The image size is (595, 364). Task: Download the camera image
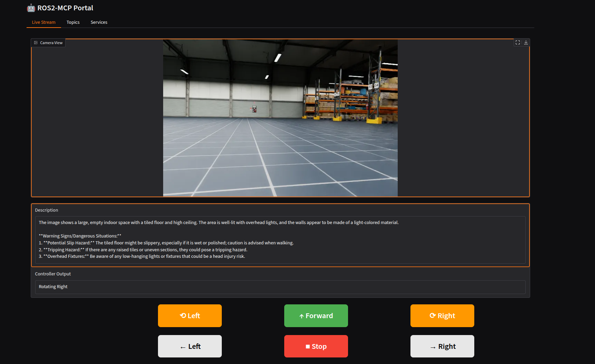526,42
